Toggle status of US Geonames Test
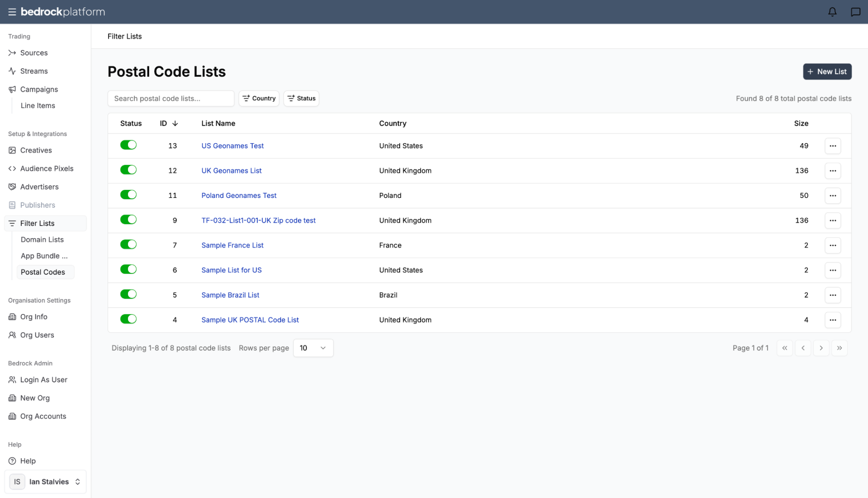Screen dimensions: 868x498 (128, 145)
